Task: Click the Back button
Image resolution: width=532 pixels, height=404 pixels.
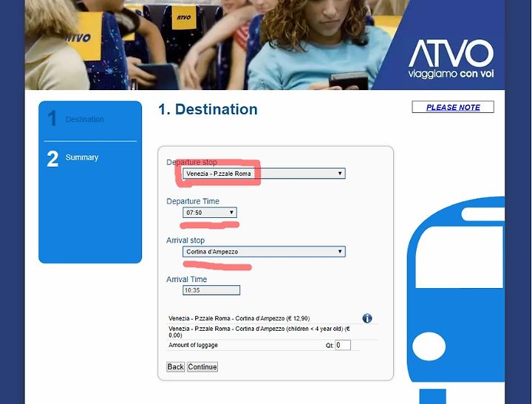Action: tap(175, 366)
